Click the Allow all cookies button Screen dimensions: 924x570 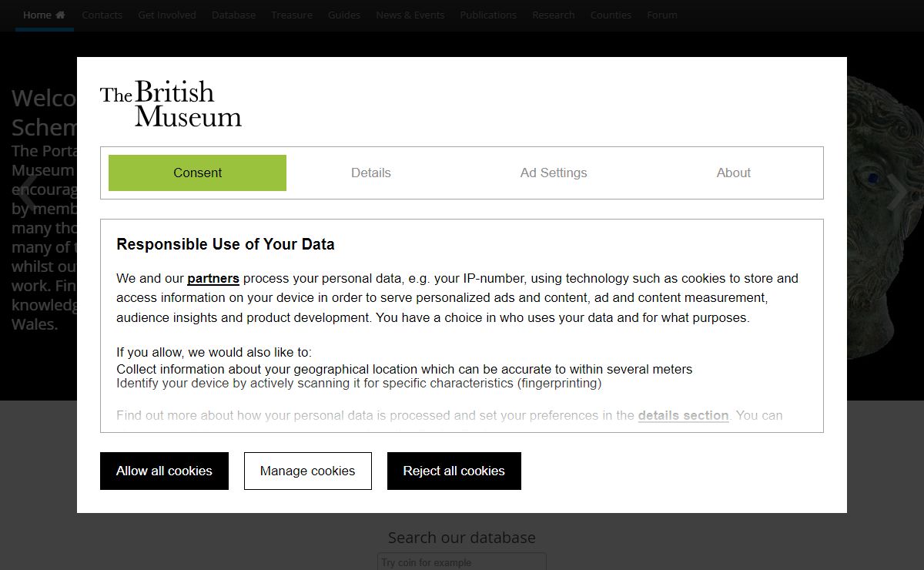(164, 471)
